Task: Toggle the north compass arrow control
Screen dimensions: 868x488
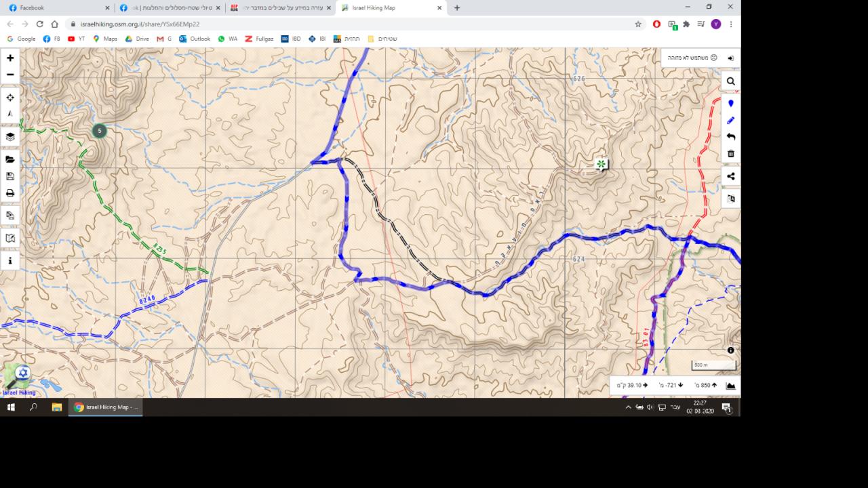Action: coord(10,114)
